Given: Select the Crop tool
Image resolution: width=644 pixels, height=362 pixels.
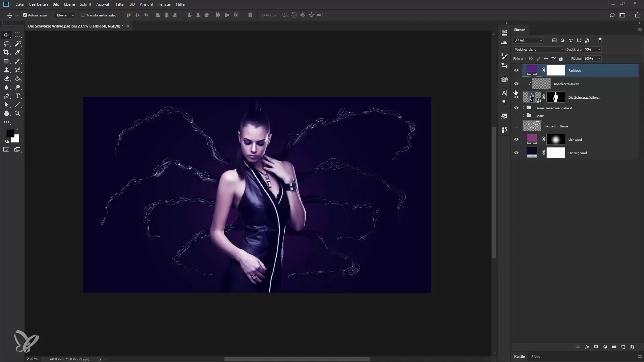Looking at the screenshot, I should pos(6,52).
